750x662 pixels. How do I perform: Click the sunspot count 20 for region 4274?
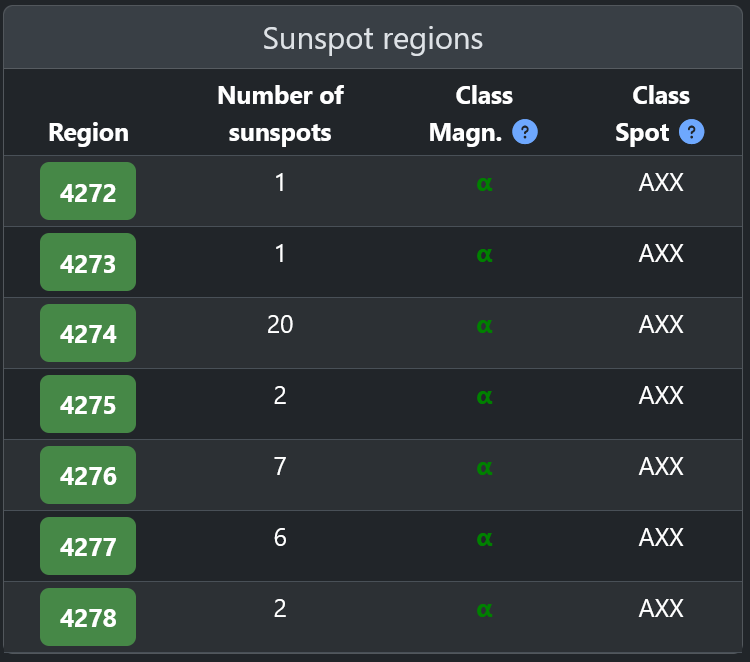[280, 324]
